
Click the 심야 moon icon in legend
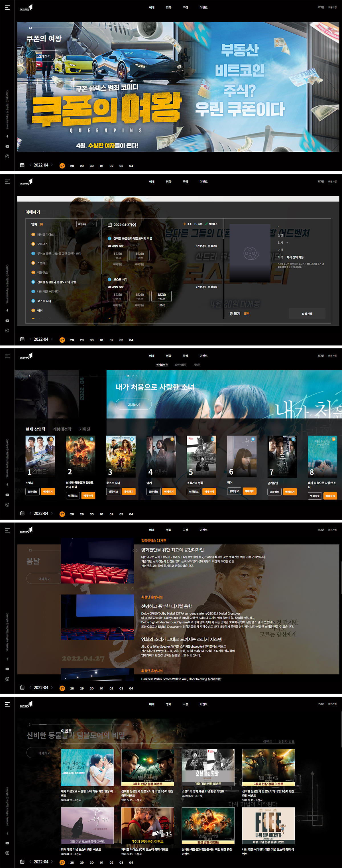pyautogui.click(x=196, y=224)
